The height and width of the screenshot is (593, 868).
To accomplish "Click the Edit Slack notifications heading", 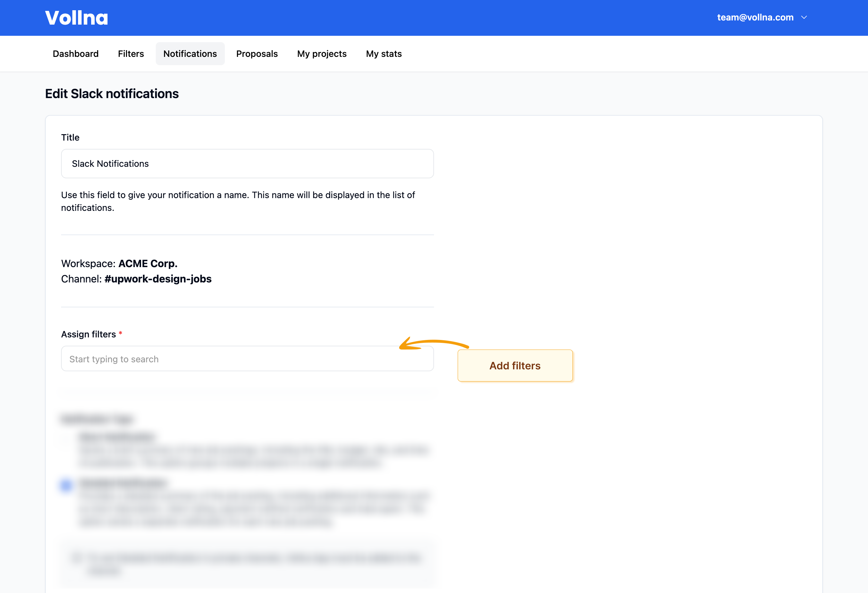I will (112, 94).
